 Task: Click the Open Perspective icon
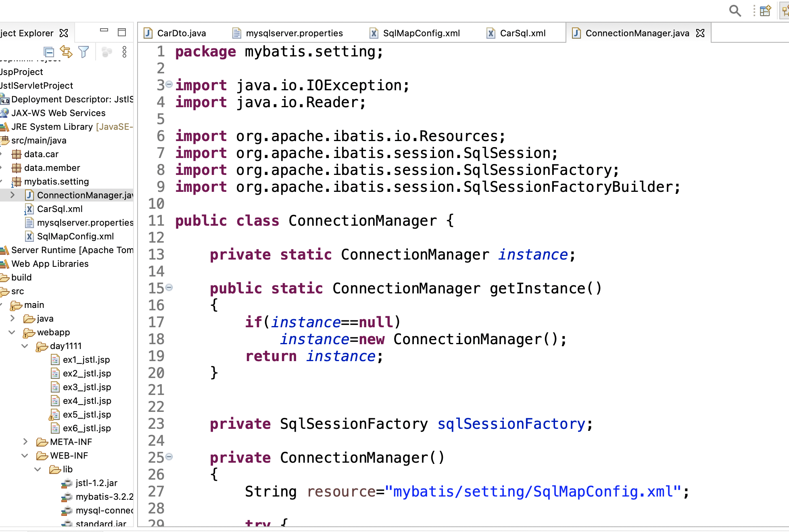coord(765,10)
